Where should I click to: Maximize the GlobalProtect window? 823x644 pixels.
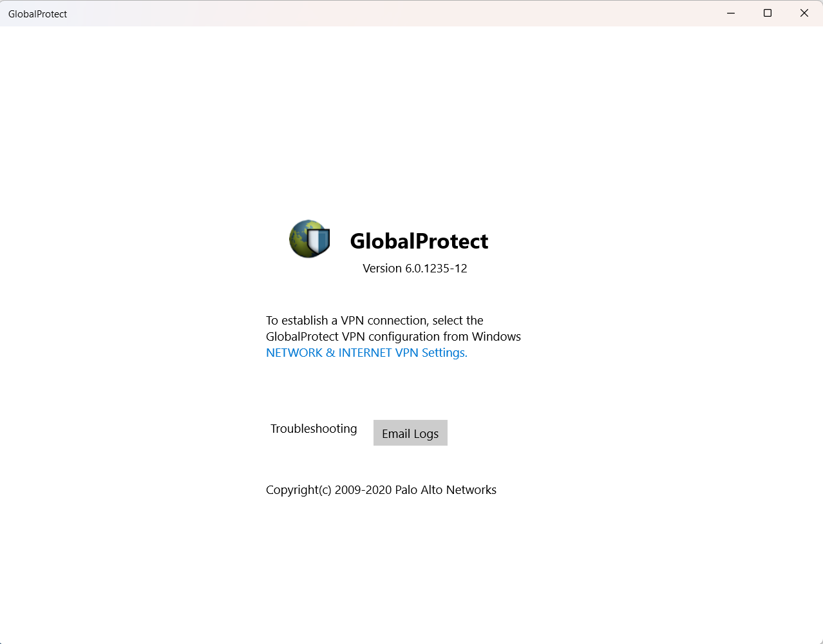tap(767, 13)
